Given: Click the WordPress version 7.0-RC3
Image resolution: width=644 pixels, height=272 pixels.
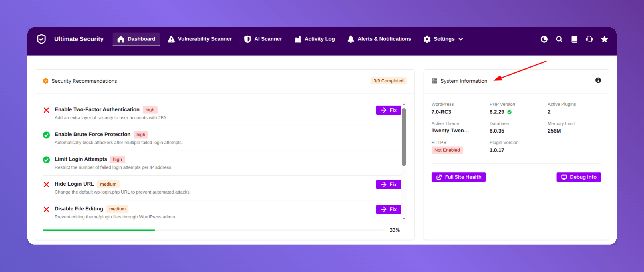Looking at the screenshot, I should [441, 112].
